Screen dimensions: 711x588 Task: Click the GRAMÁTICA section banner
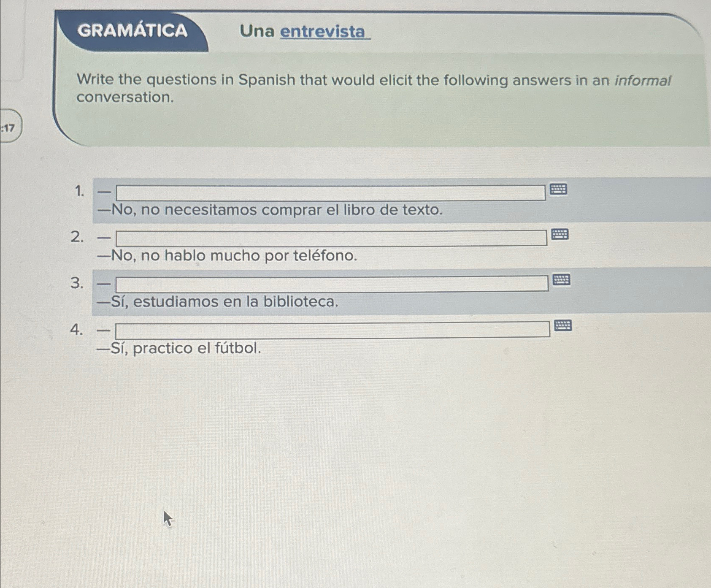coord(133,31)
